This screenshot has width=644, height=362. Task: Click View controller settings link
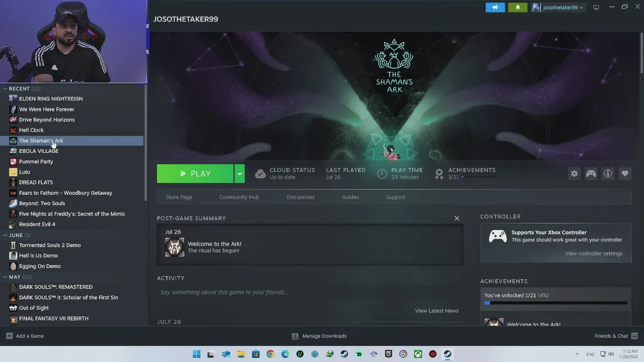click(594, 253)
